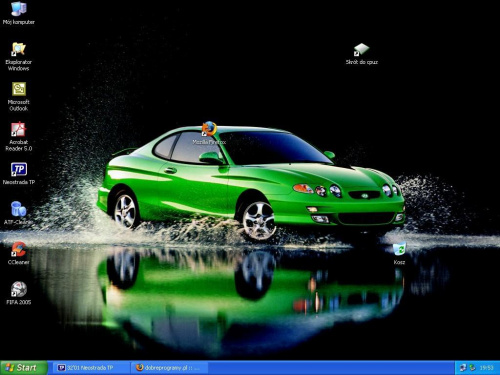Click the taskbar clock showing 19:53
Screen dimensions: 500x375
point(487,368)
